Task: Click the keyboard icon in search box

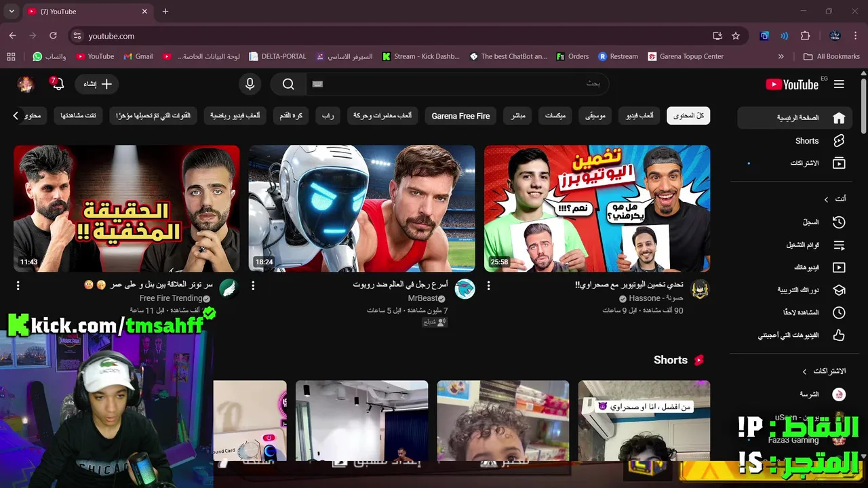Action: (318, 84)
